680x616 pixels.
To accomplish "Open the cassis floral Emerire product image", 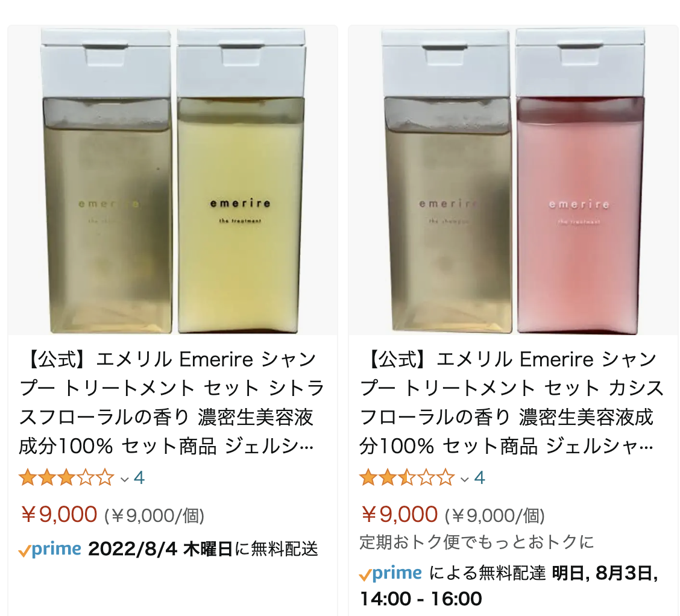I will (x=513, y=180).
